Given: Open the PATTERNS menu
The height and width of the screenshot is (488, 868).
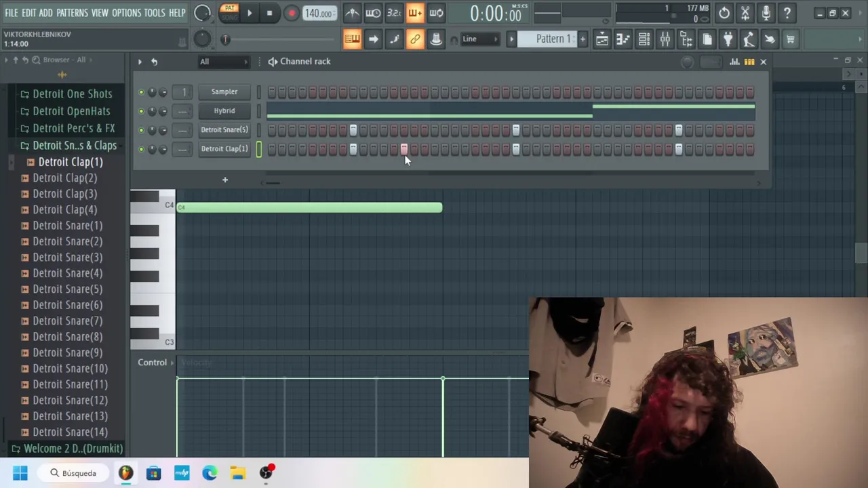Looking at the screenshot, I should click(72, 13).
